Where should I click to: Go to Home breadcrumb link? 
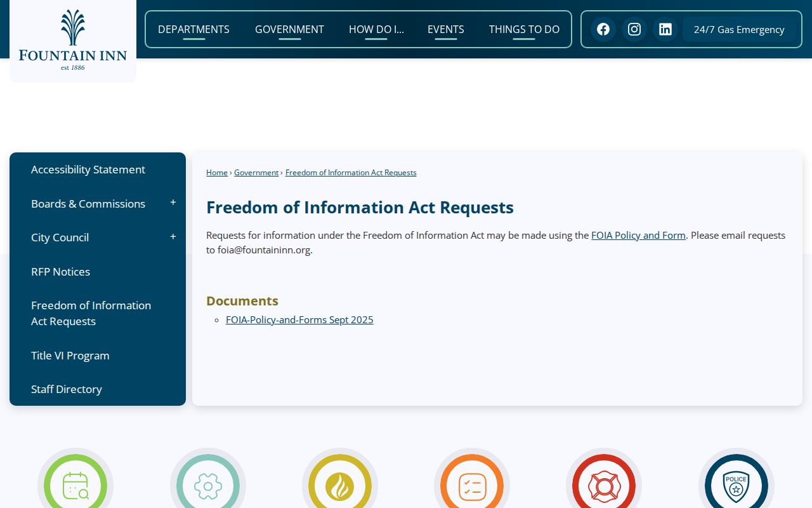217,173
